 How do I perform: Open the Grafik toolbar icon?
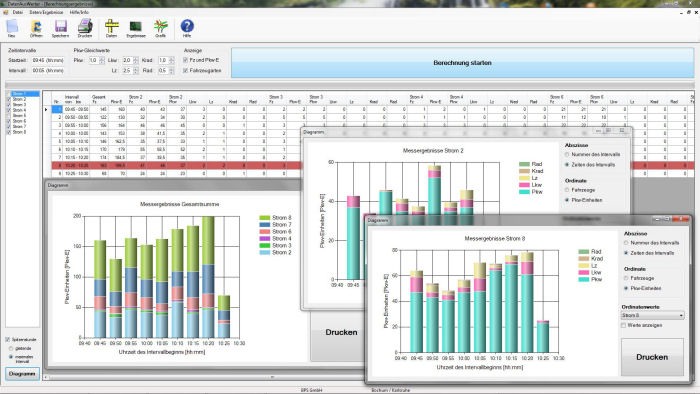point(161,28)
